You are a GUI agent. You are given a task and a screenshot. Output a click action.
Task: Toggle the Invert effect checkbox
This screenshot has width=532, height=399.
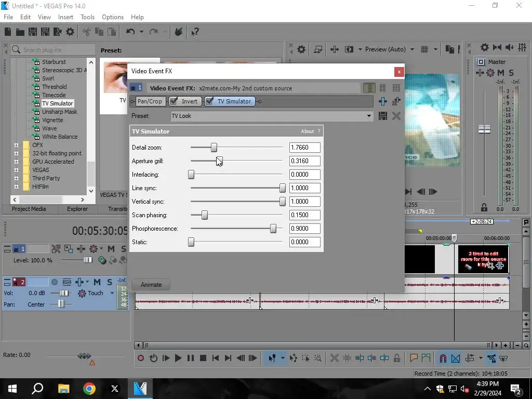pyautogui.click(x=173, y=101)
